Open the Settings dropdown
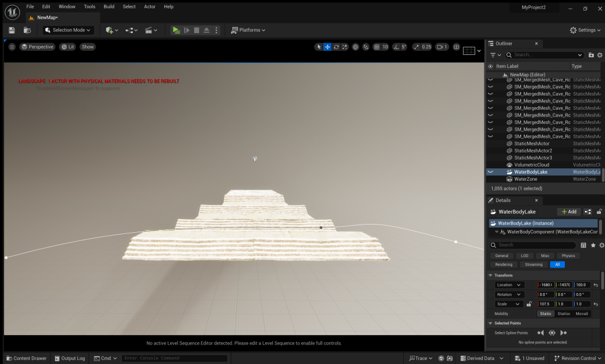The image size is (605, 364). tap(585, 30)
